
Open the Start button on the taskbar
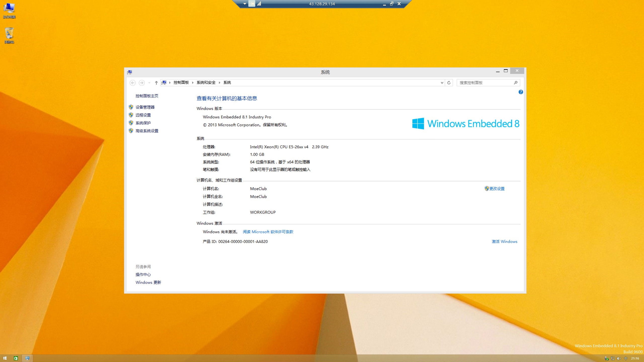(5, 358)
